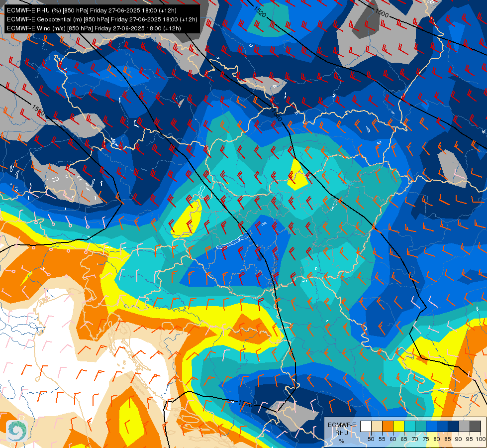
Task: Click the legend tick value 85
Action: click(x=448, y=439)
